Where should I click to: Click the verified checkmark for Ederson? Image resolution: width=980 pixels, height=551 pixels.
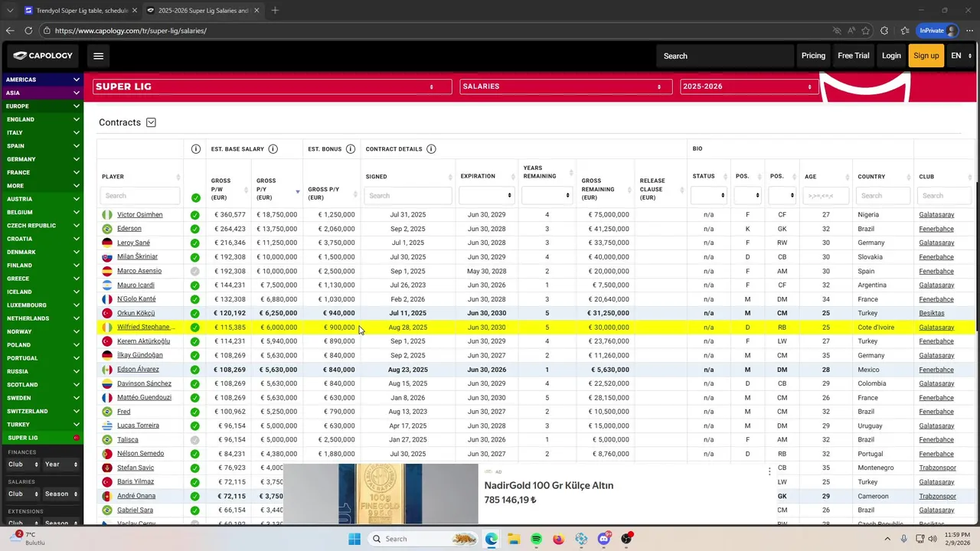194,229
